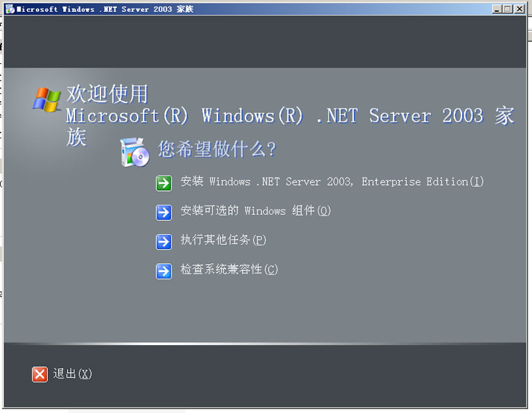
Task: Click blue arrow beside 安装可选的 Windows 组件
Action: click(164, 212)
